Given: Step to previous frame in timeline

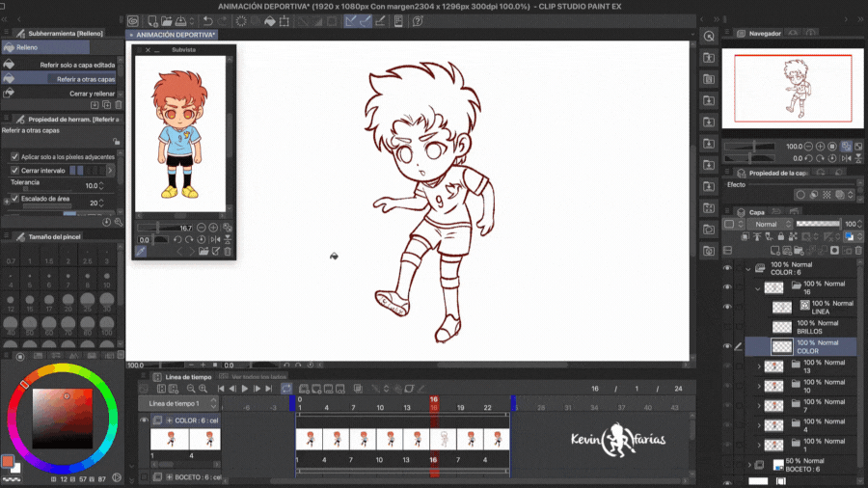Looking at the screenshot, I should coord(232,389).
